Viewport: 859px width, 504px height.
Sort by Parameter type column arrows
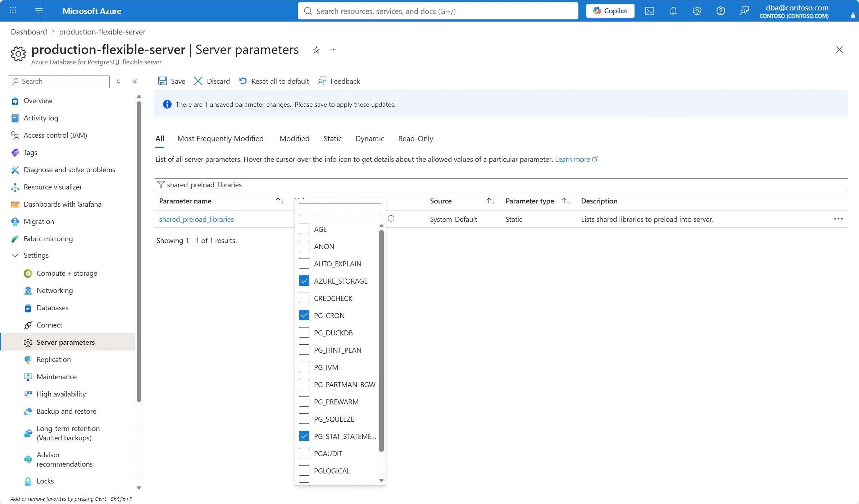[566, 201]
